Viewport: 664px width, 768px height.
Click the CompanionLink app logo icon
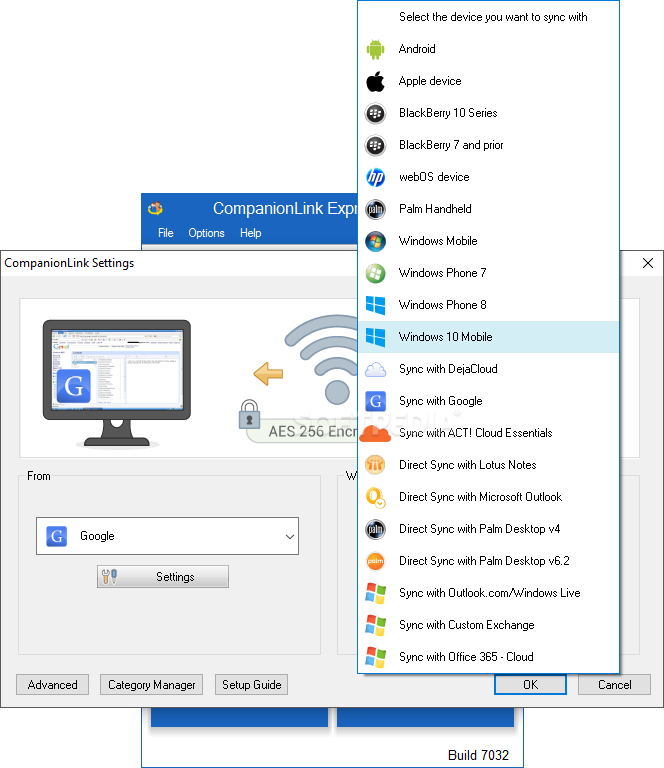(x=155, y=208)
